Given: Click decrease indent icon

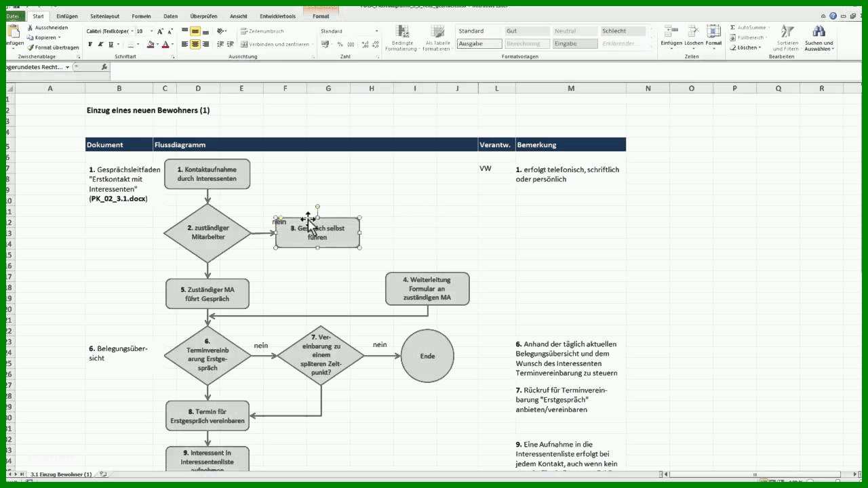Looking at the screenshot, I should [x=220, y=44].
